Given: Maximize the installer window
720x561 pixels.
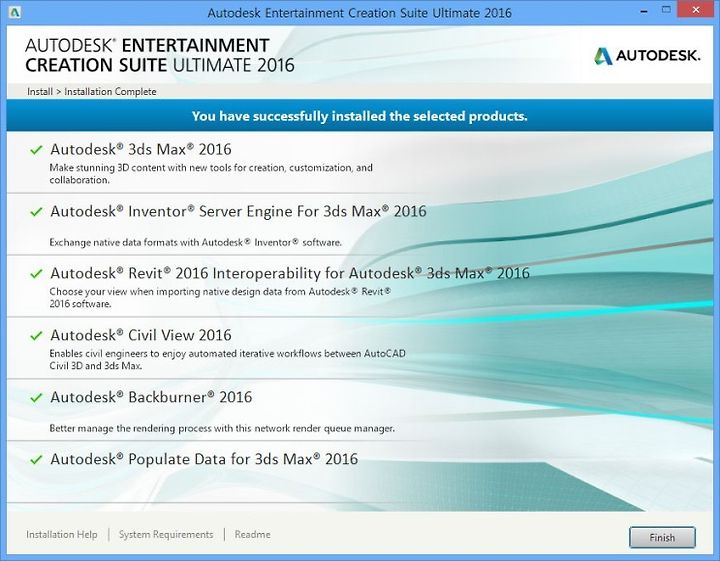Looking at the screenshot, I should 666,10.
